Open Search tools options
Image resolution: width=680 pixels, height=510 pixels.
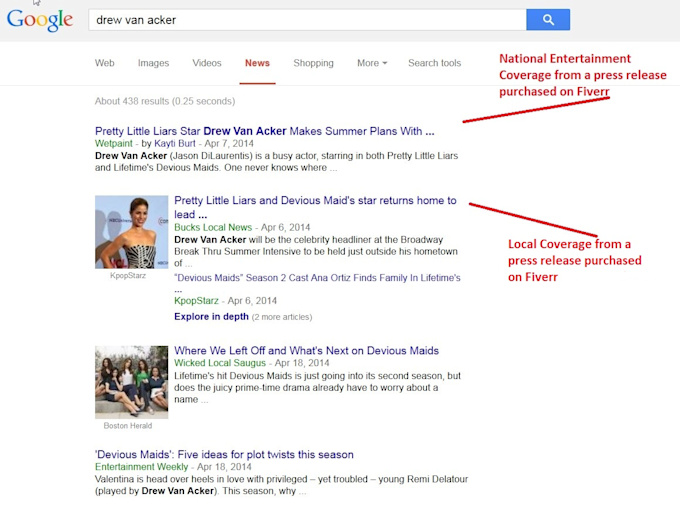pos(434,63)
